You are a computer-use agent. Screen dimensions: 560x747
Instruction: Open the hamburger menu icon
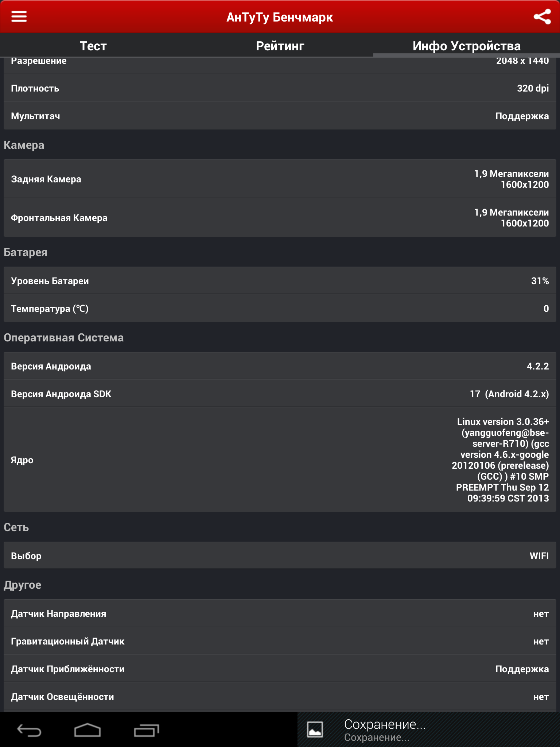coord(19,16)
